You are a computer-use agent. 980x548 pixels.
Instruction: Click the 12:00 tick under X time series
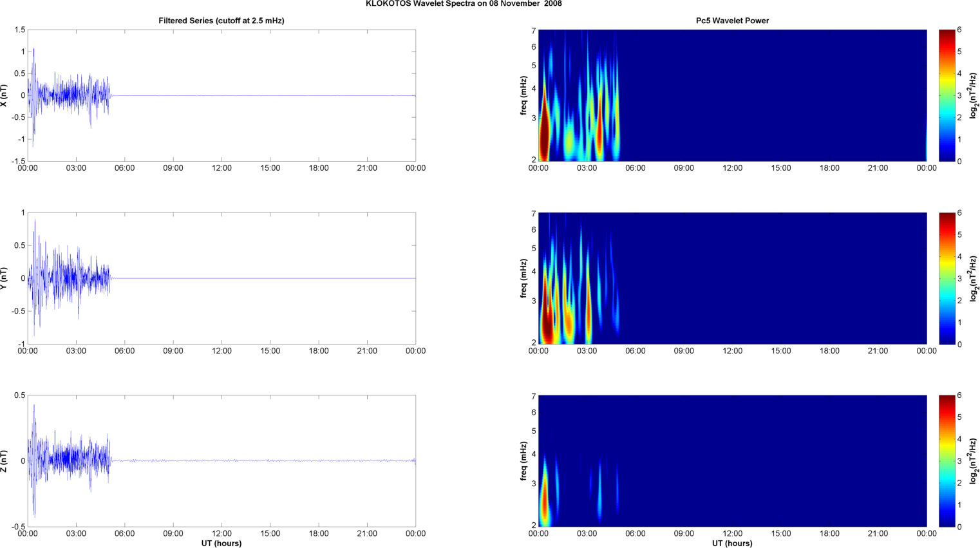click(x=221, y=168)
